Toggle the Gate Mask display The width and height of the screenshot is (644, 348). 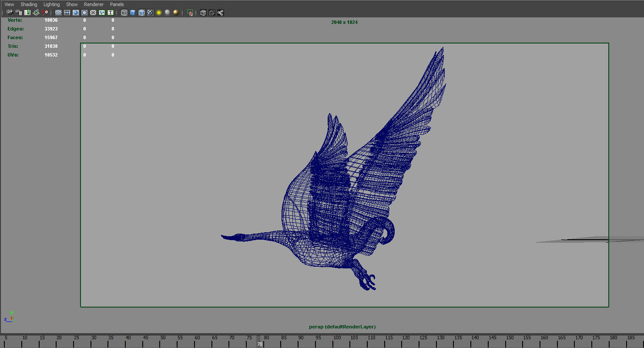pyautogui.click(x=84, y=13)
